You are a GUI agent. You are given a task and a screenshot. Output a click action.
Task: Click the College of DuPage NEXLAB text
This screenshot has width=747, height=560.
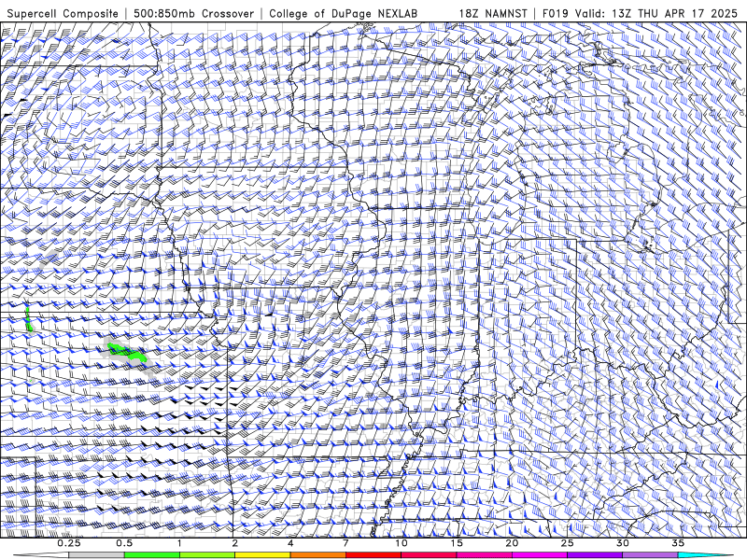pos(343,13)
